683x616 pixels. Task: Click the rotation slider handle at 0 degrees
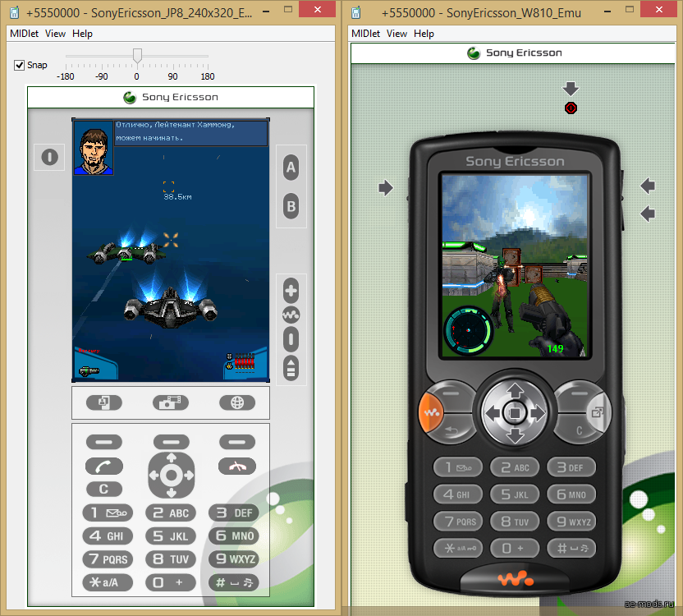point(137,56)
